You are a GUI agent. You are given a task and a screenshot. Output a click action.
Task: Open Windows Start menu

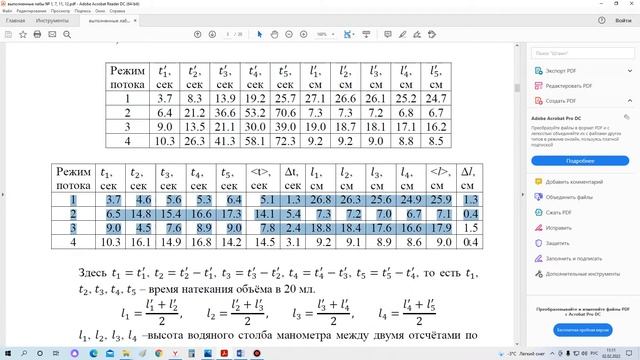click(x=7, y=353)
